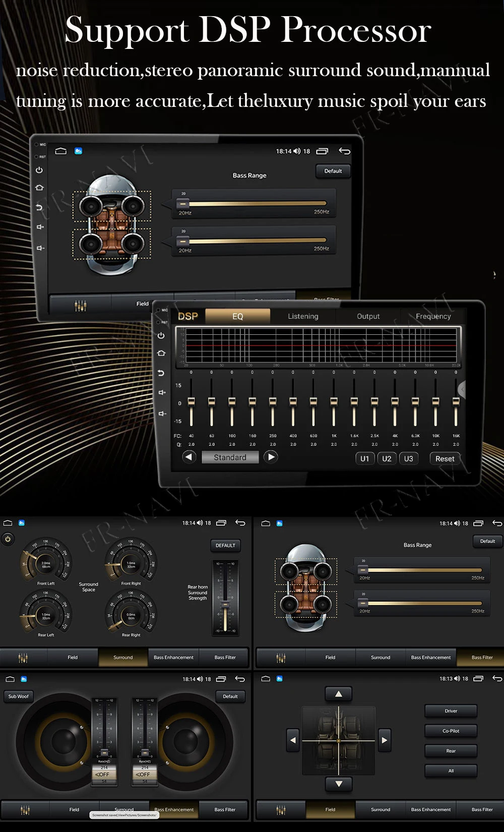Adjust the Front Left surround dial

46,563
